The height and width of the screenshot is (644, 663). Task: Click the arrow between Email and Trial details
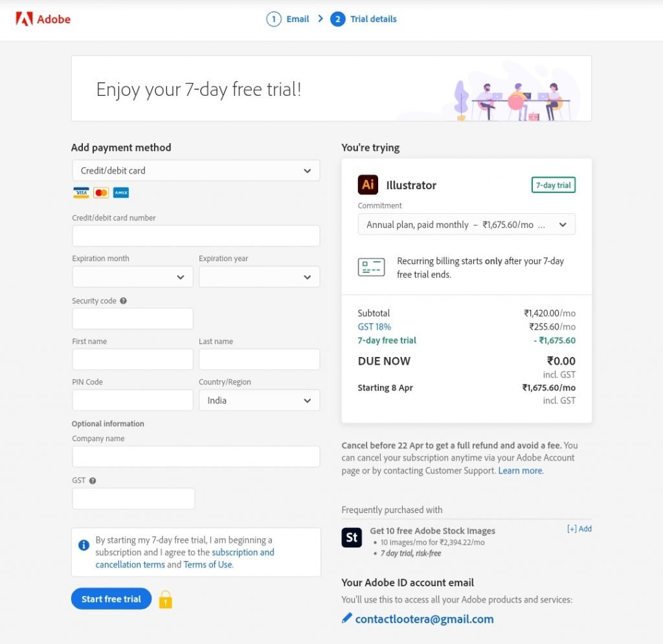point(320,19)
